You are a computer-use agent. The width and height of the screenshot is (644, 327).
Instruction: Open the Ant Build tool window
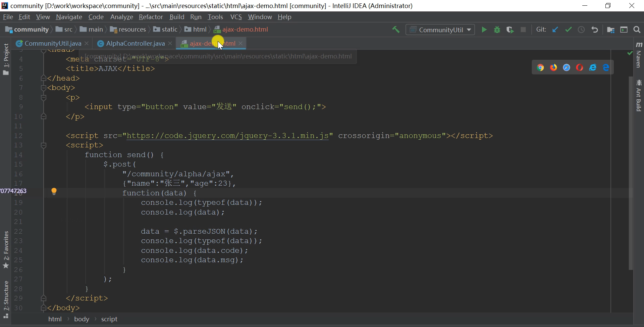pos(639,96)
